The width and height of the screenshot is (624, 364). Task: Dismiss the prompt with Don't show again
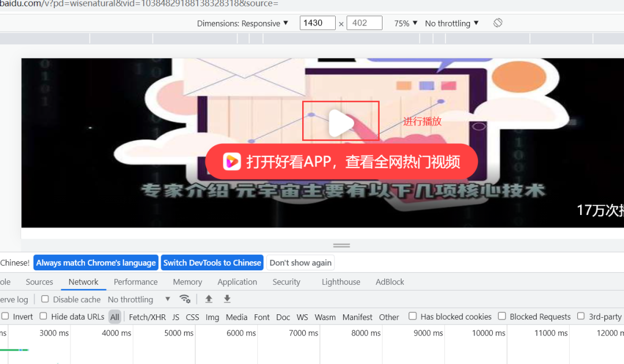tap(300, 262)
